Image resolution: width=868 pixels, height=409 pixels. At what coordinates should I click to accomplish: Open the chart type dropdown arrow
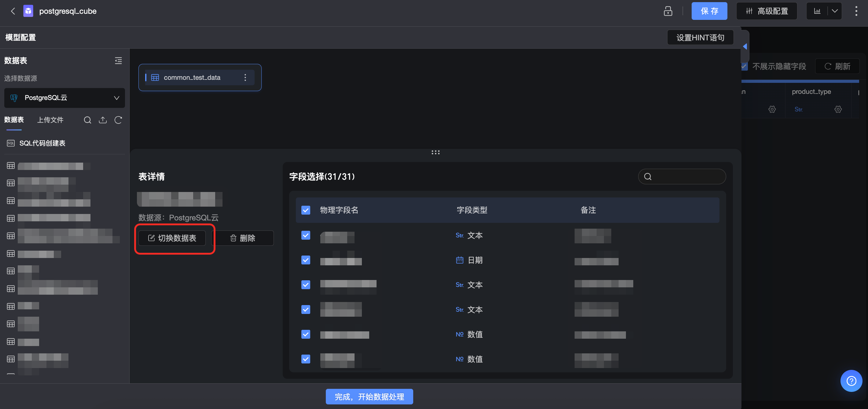[x=834, y=11]
